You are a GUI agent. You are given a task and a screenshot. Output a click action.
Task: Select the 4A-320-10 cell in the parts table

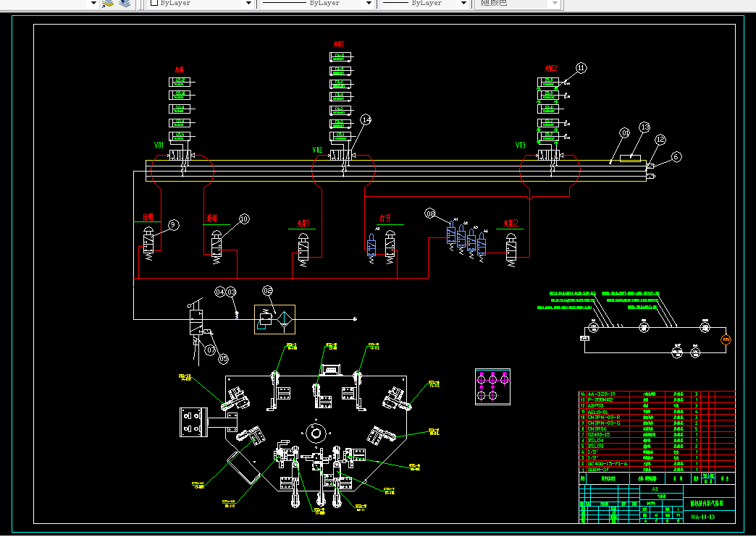click(x=608, y=394)
